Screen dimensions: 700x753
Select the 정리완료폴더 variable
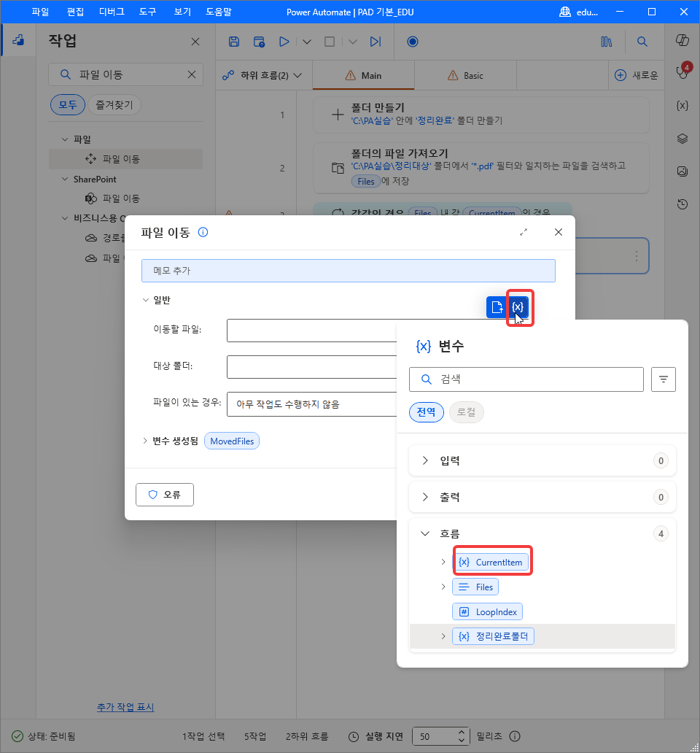[493, 636]
